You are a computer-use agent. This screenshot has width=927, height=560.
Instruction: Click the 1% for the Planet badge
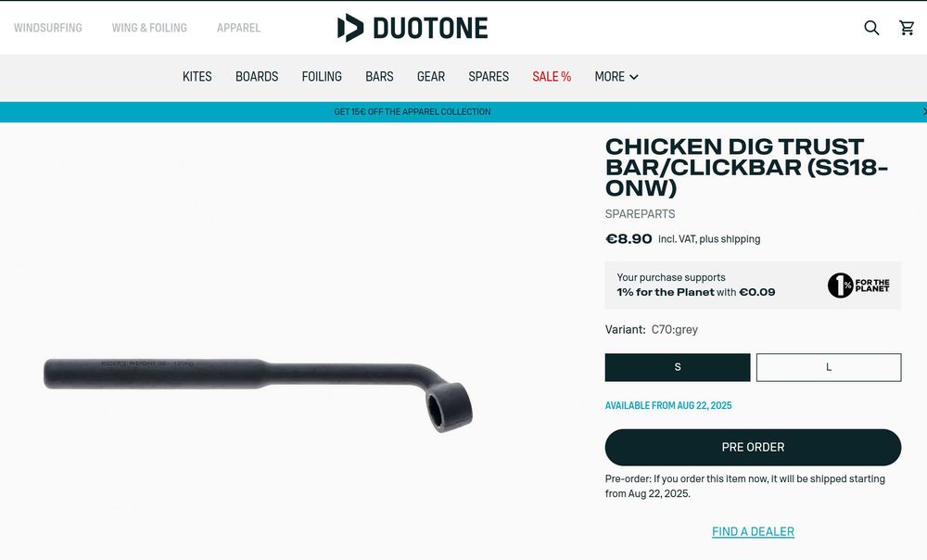point(857,286)
